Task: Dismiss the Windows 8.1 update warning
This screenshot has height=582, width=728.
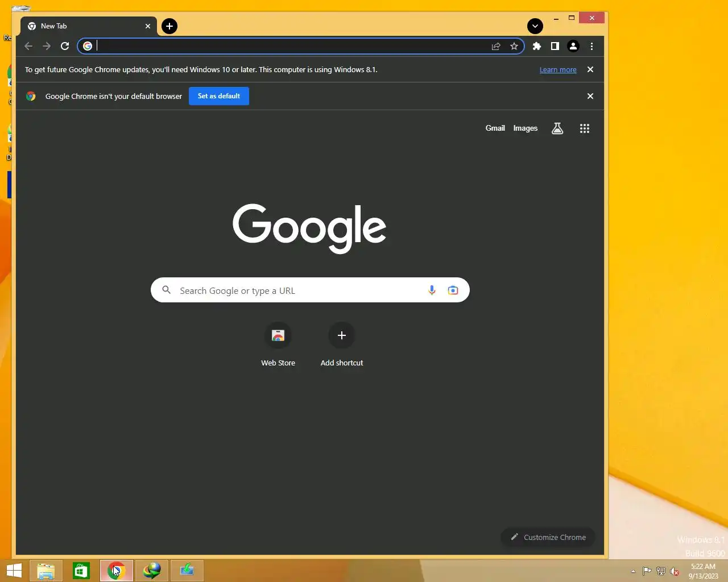Action: (x=590, y=69)
